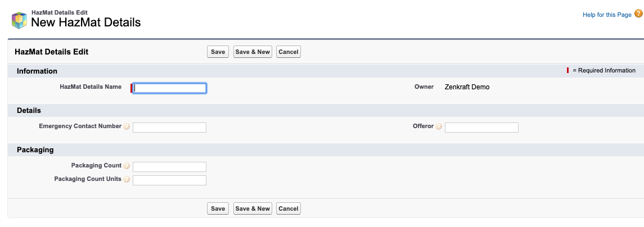Click the Packaging Count help icon
This screenshot has width=644, height=227.
pyautogui.click(x=127, y=166)
